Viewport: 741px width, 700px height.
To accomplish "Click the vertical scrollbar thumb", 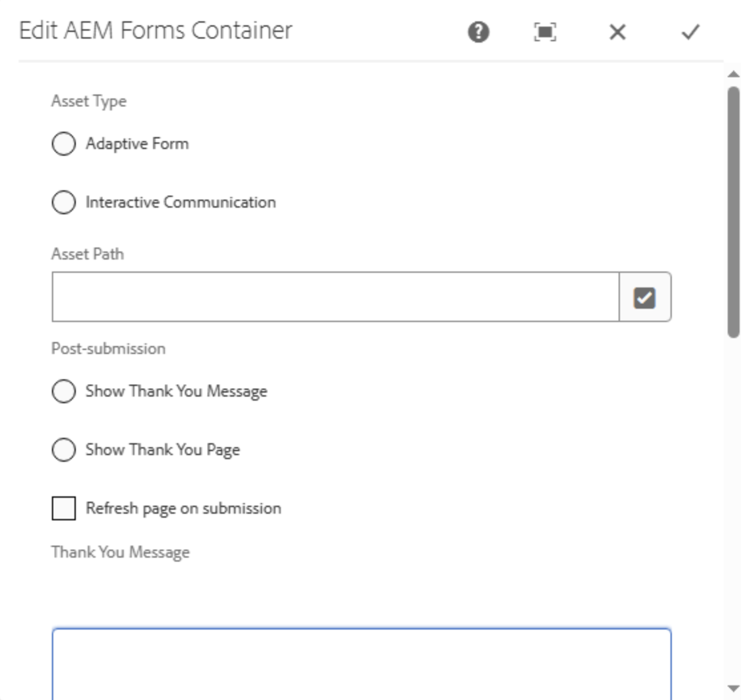I will tap(734, 212).
